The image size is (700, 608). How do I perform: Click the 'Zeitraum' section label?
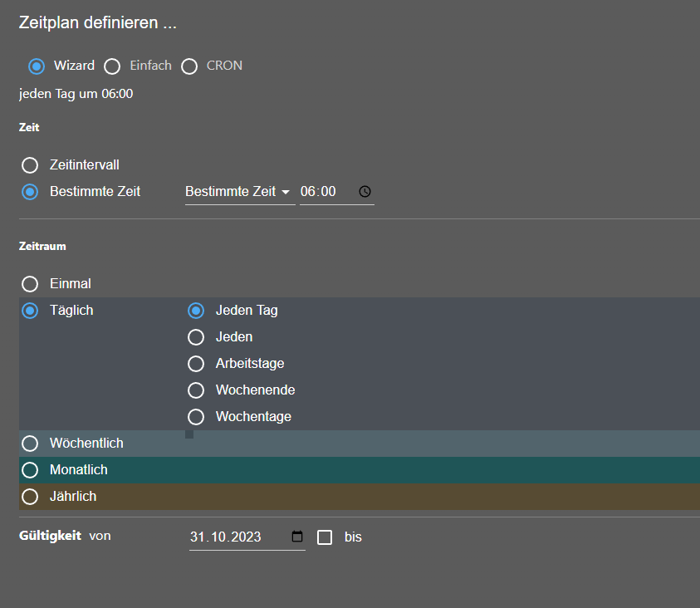click(x=42, y=247)
